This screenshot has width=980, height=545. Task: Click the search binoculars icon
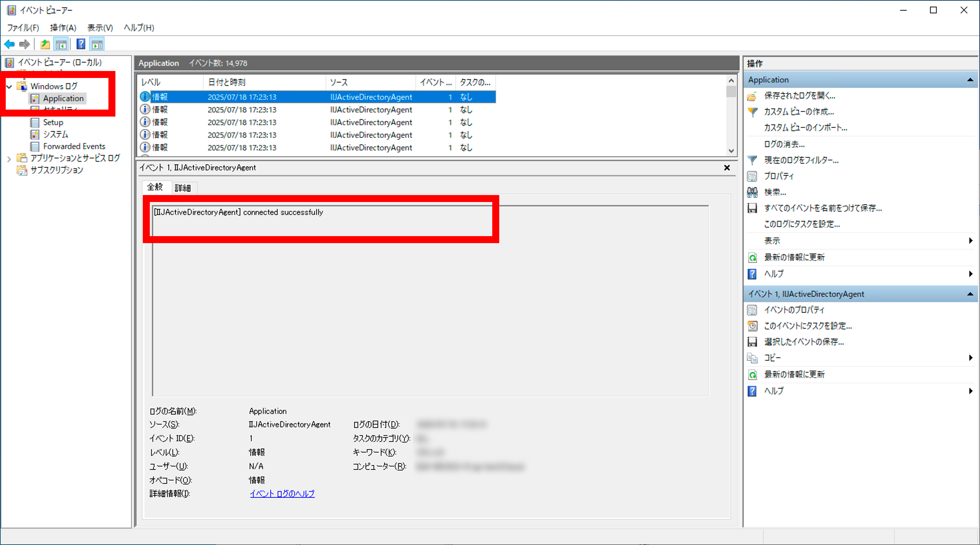[752, 192]
